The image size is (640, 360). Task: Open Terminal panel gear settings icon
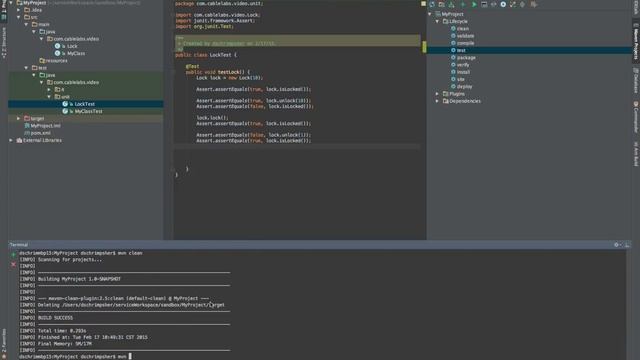pos(617,245)
